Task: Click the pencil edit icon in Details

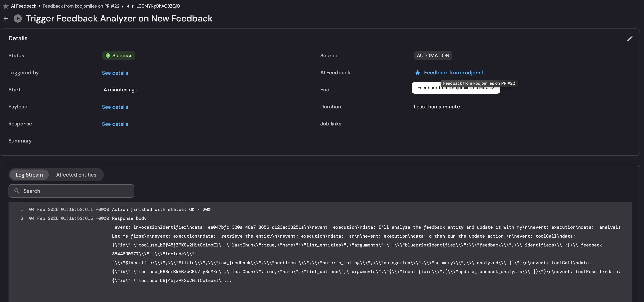Action: pyautogui.click(x=630, y=38)
